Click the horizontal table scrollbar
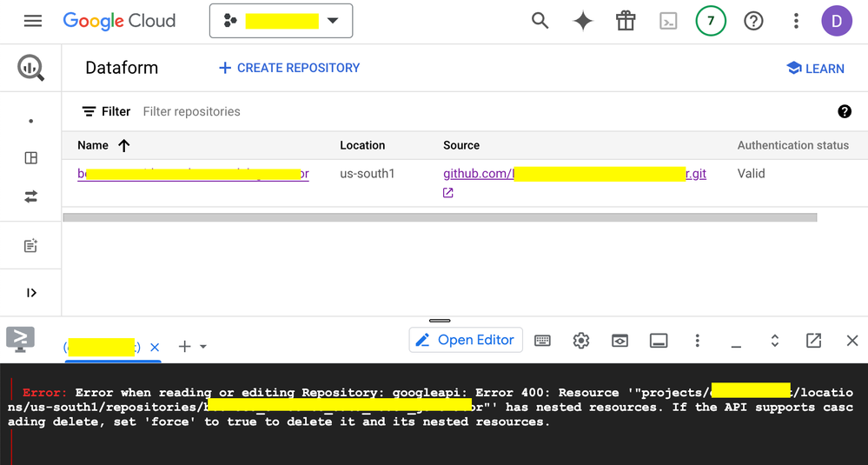The height and width of the screenshot is (465, 868). click(441, 217)
